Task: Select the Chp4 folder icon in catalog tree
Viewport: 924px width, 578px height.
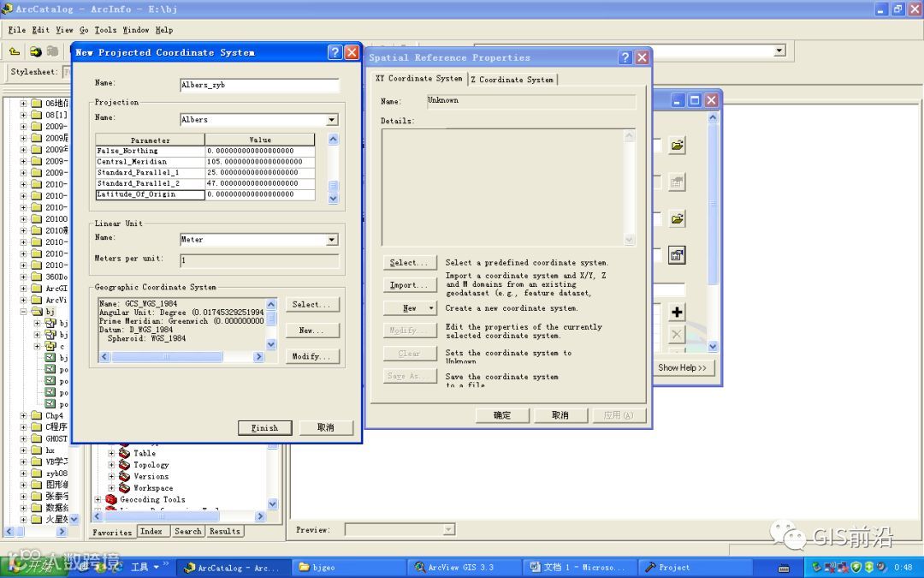Action: (x=37, y=415)
